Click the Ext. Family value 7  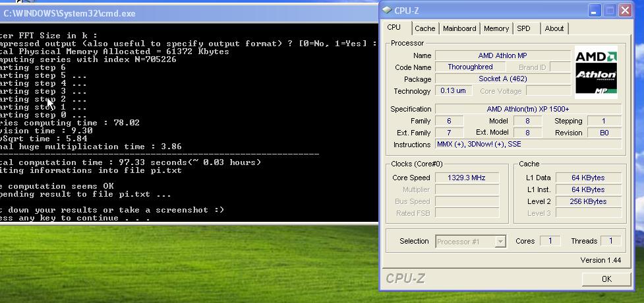click(450, 133)
